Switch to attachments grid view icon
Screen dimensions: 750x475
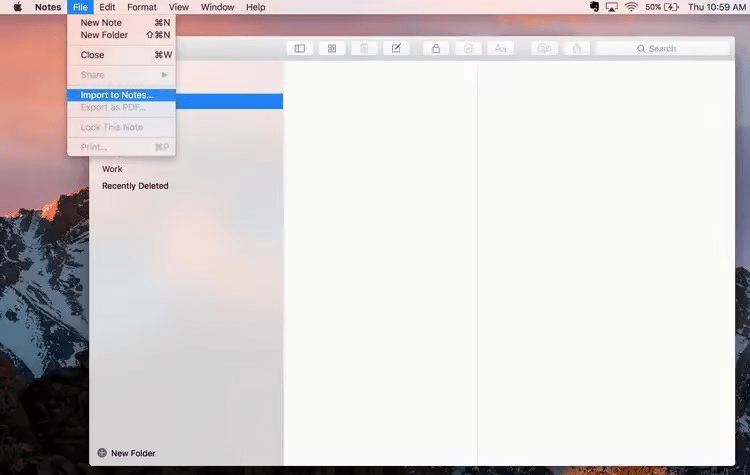coord(331,48)
